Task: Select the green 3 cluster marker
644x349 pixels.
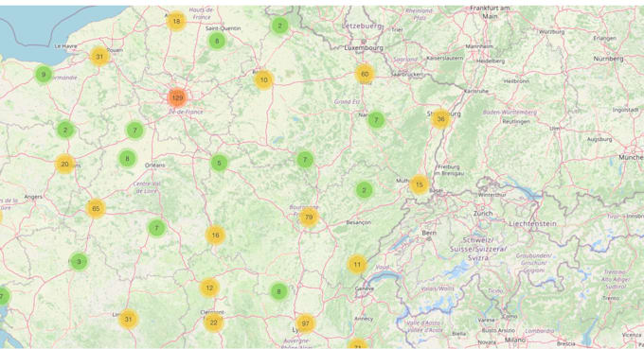Action: point(79,261)
